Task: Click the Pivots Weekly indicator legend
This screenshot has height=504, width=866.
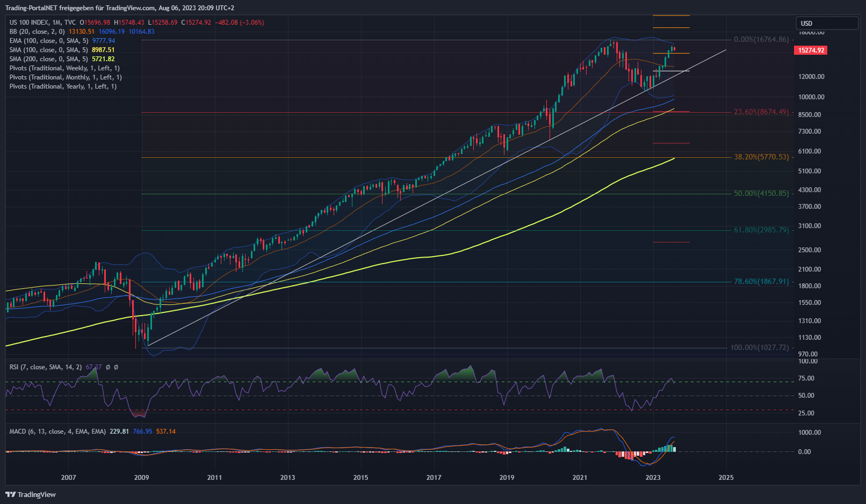Action: tap(64, 68)
